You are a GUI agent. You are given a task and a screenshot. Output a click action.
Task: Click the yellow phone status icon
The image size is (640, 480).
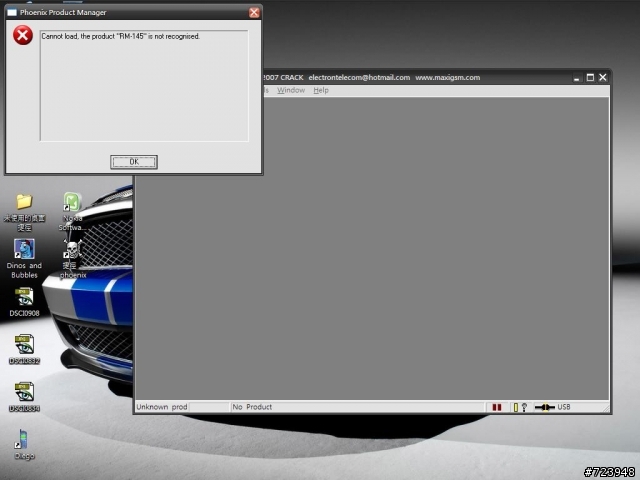(x=516, y=407)
